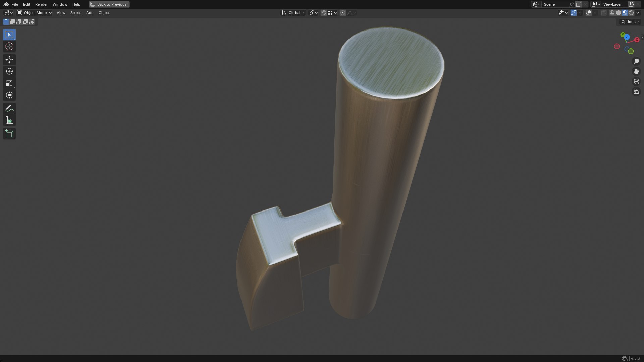
Task: Open the pivot point dropdown
Action: (x=313, y=13)
